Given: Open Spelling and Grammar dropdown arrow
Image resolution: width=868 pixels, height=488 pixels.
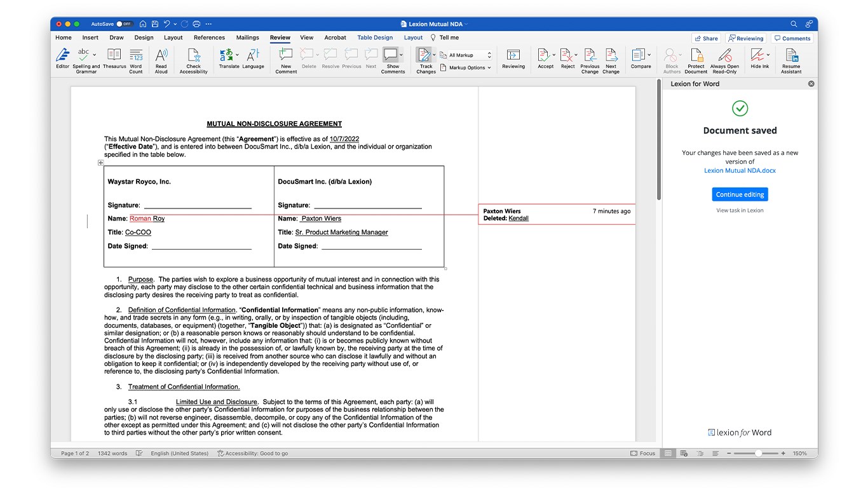Looking at the screenshot, I should (94, 55).
